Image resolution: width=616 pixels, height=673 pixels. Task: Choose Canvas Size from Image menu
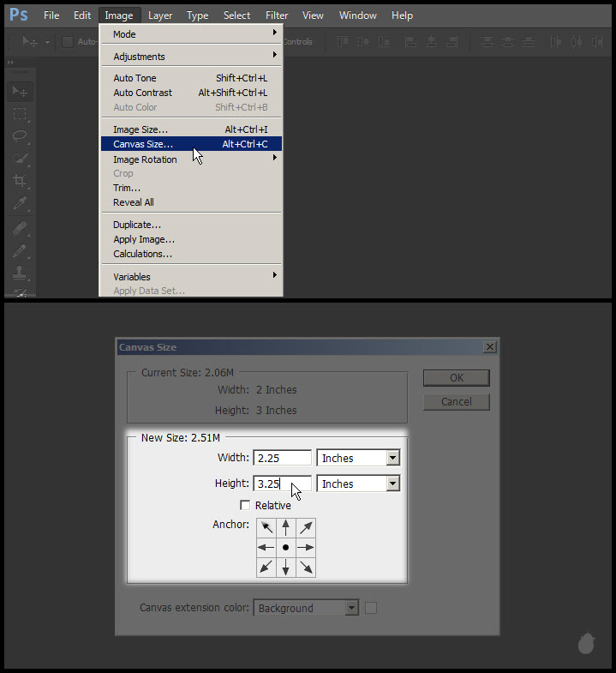click(x=192, y=144)
